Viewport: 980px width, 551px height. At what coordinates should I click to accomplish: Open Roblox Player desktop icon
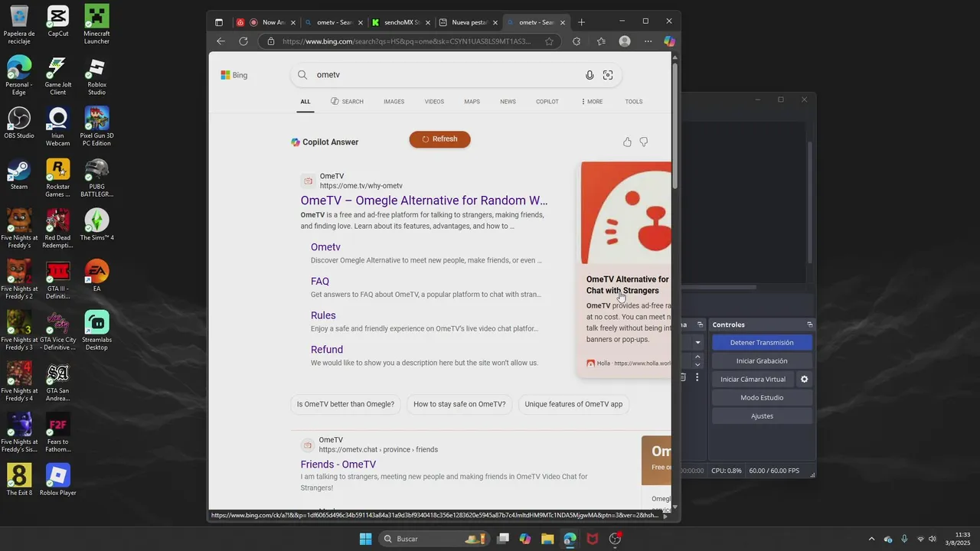(x=58, y=480)
